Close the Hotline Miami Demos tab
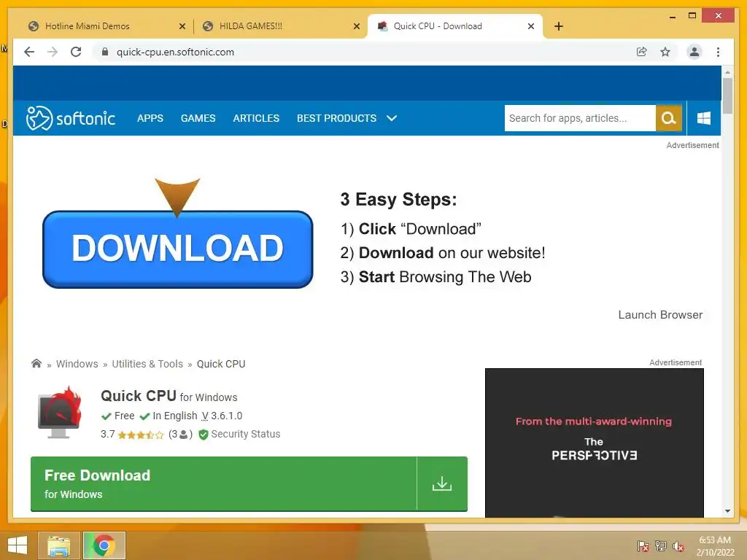Screen dimensions: 747x560 [182, 26]
